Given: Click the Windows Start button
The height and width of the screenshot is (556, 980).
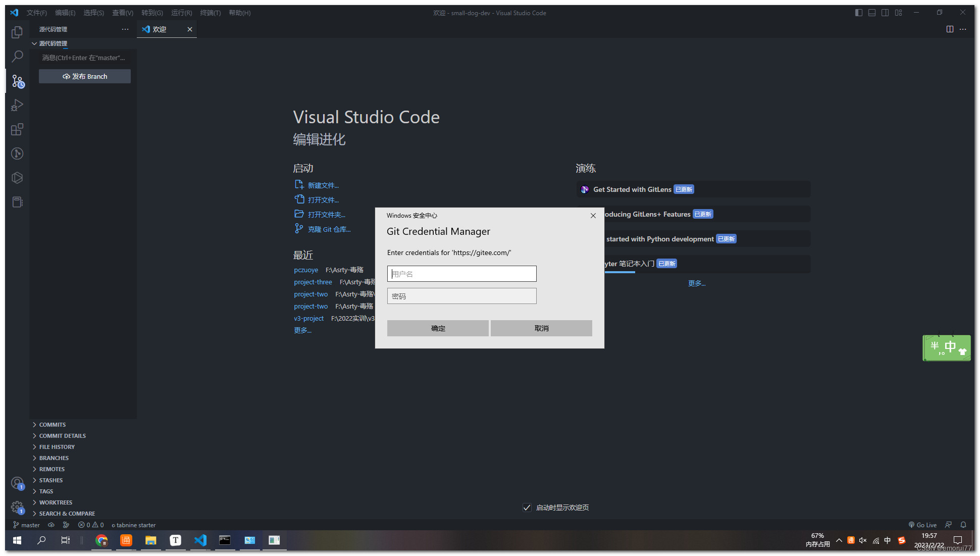Looking at the screenshot, I should 17,540.
